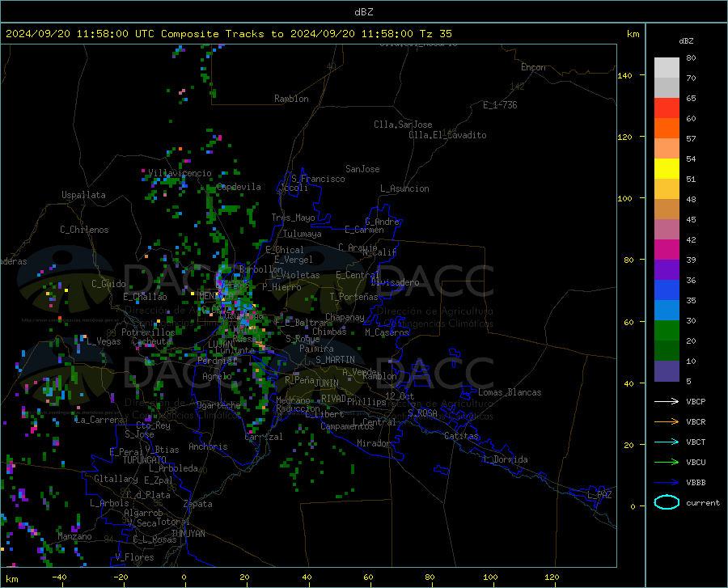The width and height of the screenshot is (728, 588).
Task: Click the '140' tick on the vertical km axis
Action: tap(624, 75)
